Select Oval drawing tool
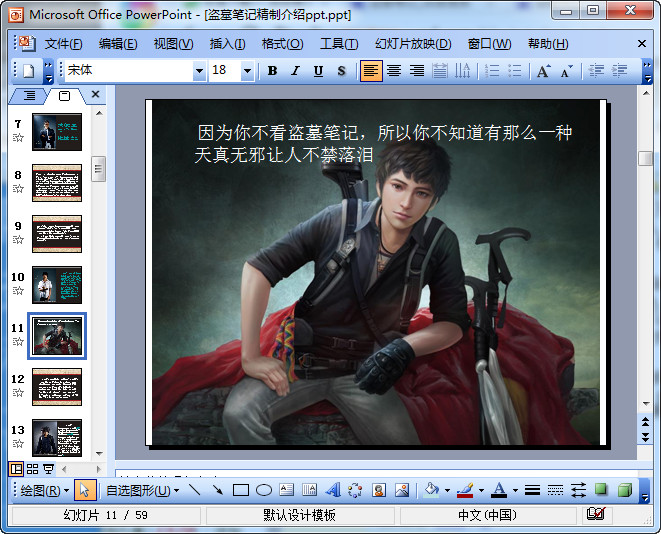661x534 pixels. click(264, 490)
